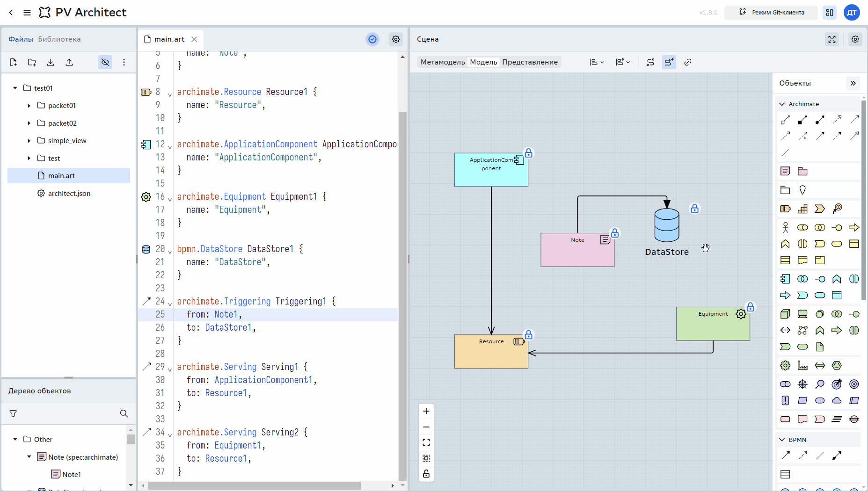Select the Application Component palette element
Viewport: 868px width, 492px height.
786,279
